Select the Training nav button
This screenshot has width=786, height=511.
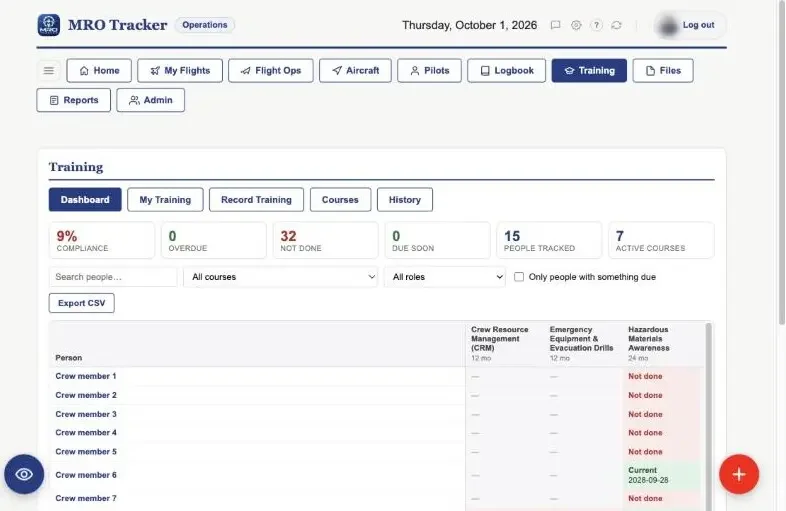(589, 71)
